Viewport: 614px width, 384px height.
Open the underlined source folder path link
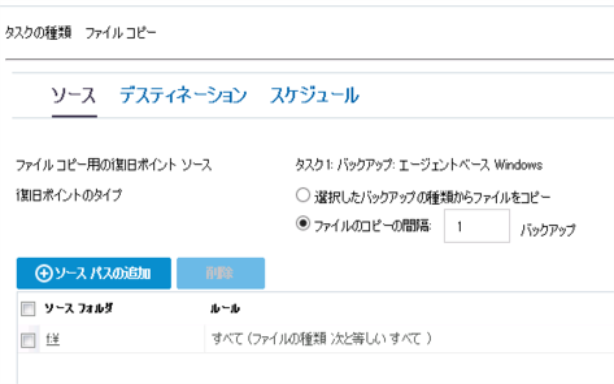click(53, 339)
